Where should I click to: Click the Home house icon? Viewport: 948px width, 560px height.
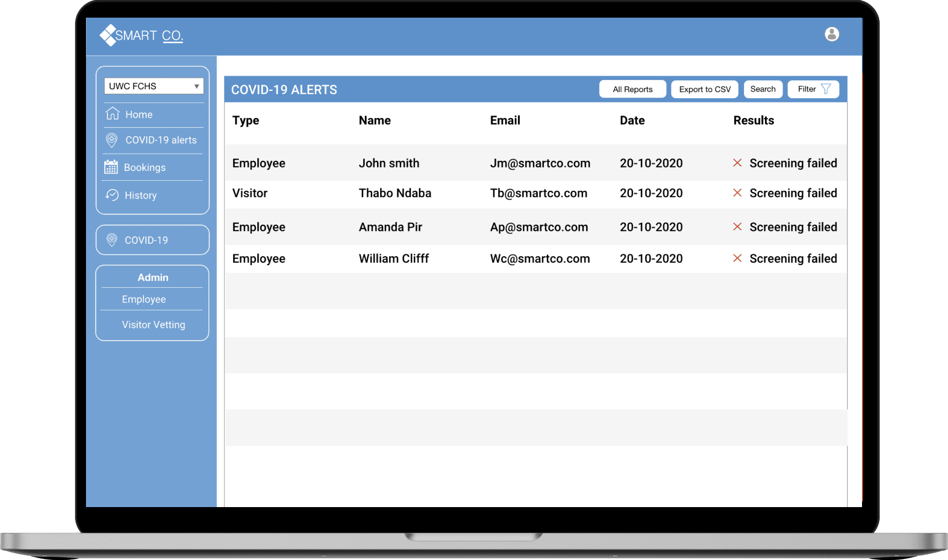(112, 114)
